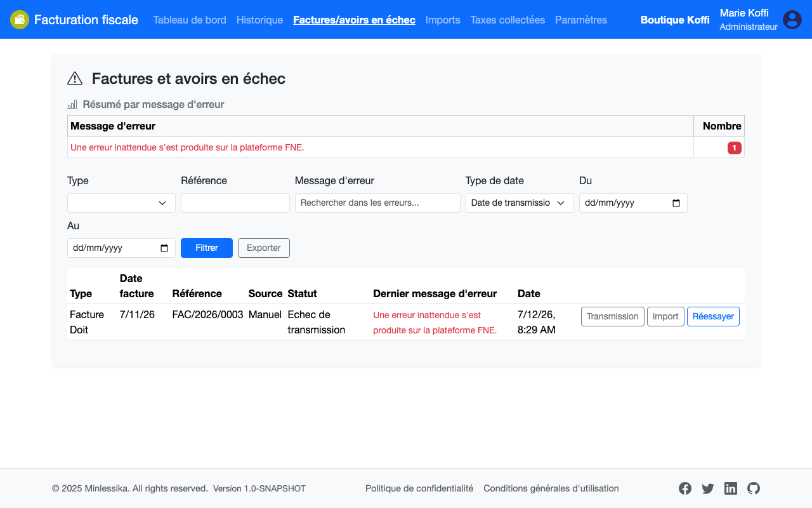Focus the Rechercher dans les erreurs field
812x508 pixels.
pos(377,203)
